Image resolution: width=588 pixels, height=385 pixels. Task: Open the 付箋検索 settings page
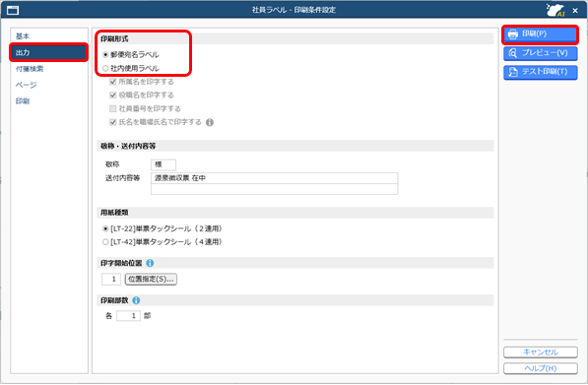[49, 69]
